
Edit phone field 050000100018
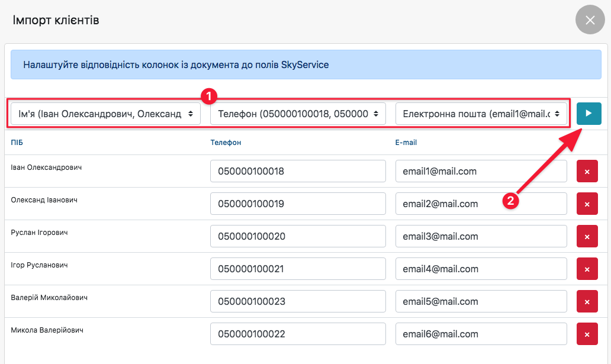(298, 172)
